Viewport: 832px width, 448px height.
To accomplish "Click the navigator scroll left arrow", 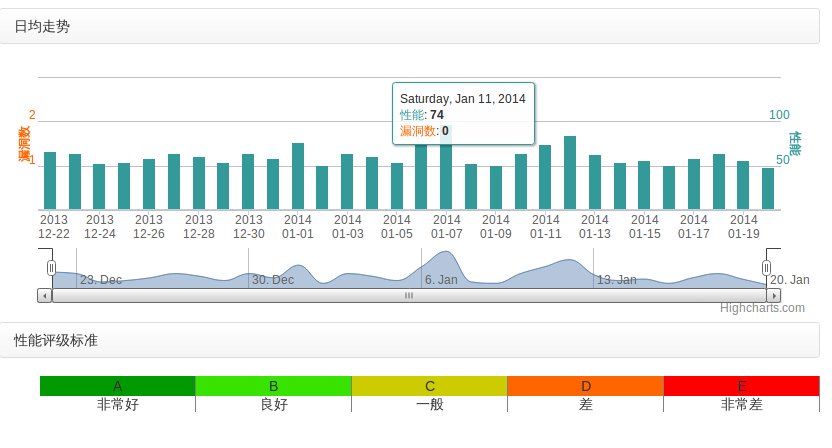I will (x=45, y=296).
